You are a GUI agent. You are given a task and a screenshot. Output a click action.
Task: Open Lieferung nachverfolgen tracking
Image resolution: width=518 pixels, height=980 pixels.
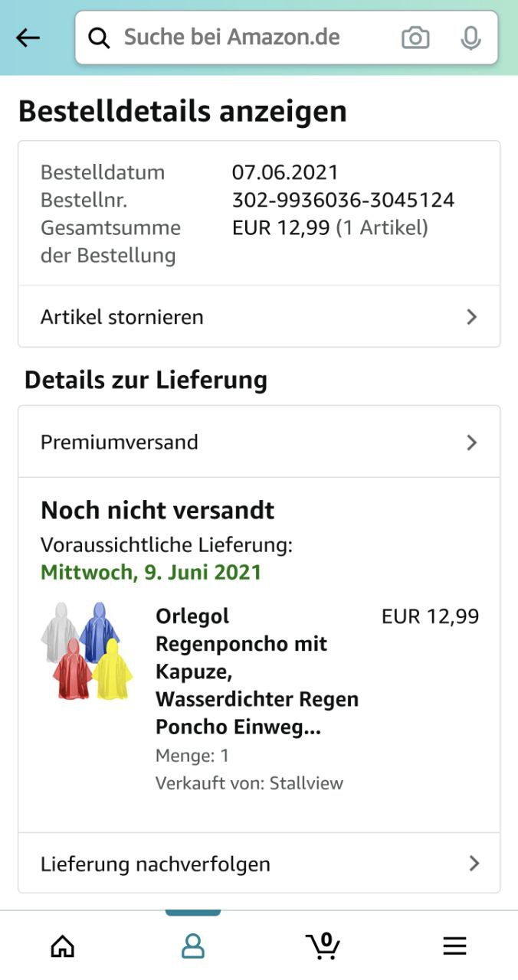(x=259, y=864)
